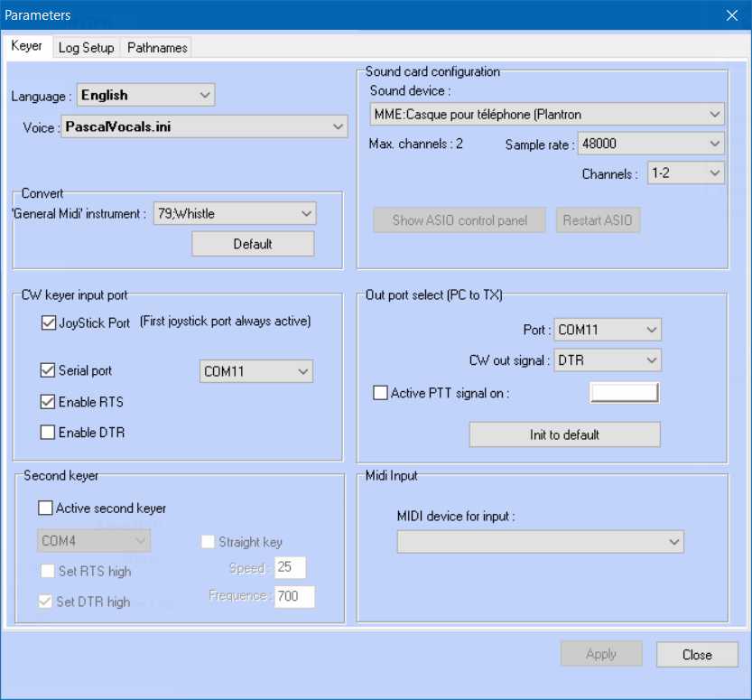Open the Pathnames tab
752x700 pixels.
tap(155, 48)
